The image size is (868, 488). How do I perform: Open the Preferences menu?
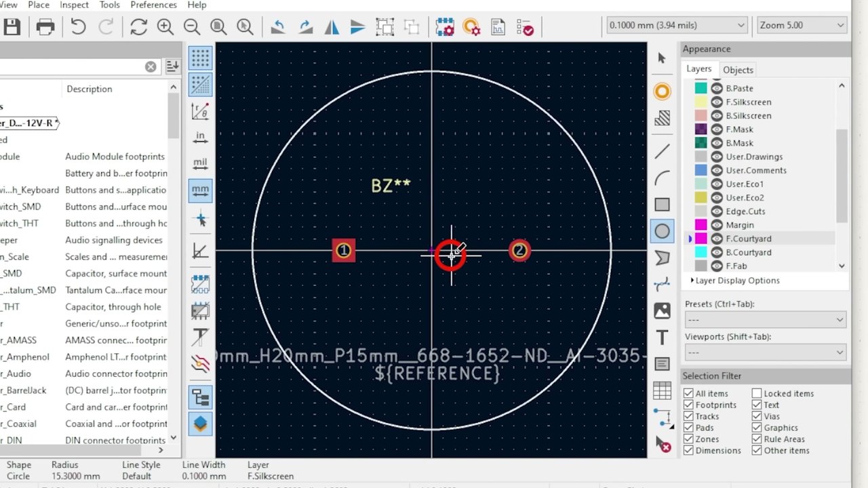click(153, 5)
